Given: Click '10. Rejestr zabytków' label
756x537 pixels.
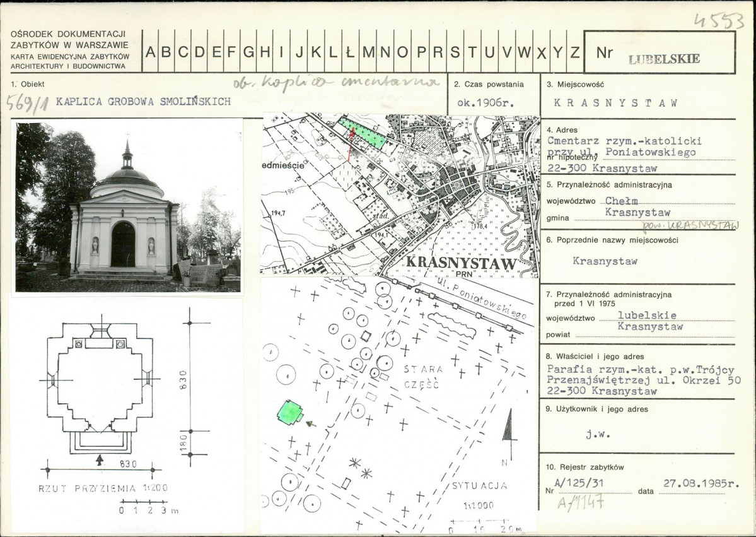Looking at the screenshot, I should pos(585,467).
